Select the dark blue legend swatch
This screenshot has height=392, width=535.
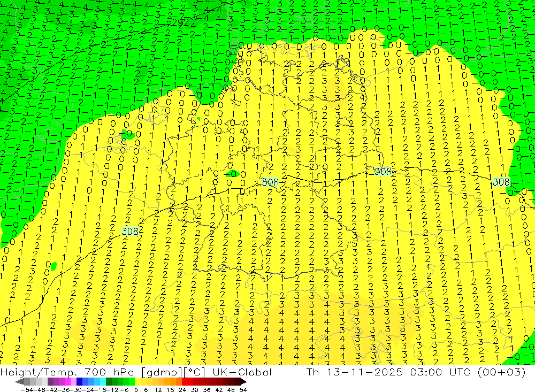click(x=80, y=382)
